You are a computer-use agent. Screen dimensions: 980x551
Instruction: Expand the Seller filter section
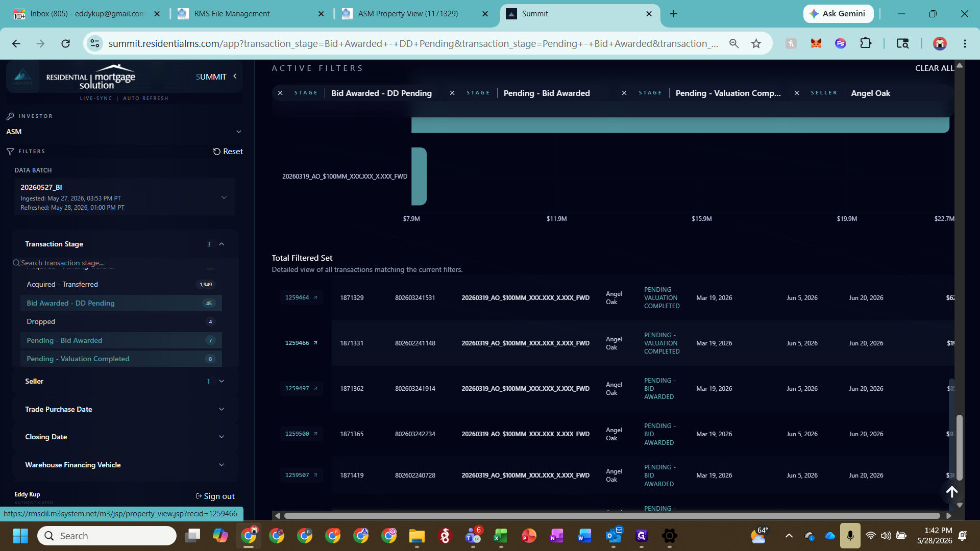[x=222, y=381]
